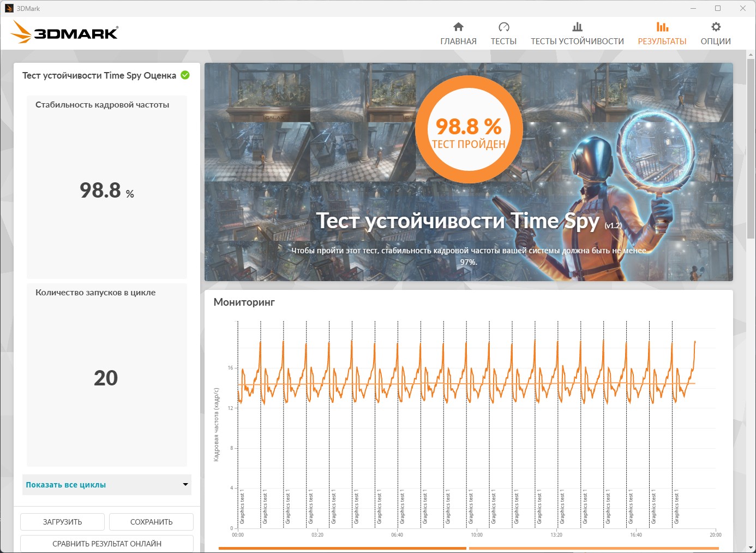Click the 06:40 time label on the chart
Image resolution: width=756 pixels, height=553 pixels.
point(397,535)
